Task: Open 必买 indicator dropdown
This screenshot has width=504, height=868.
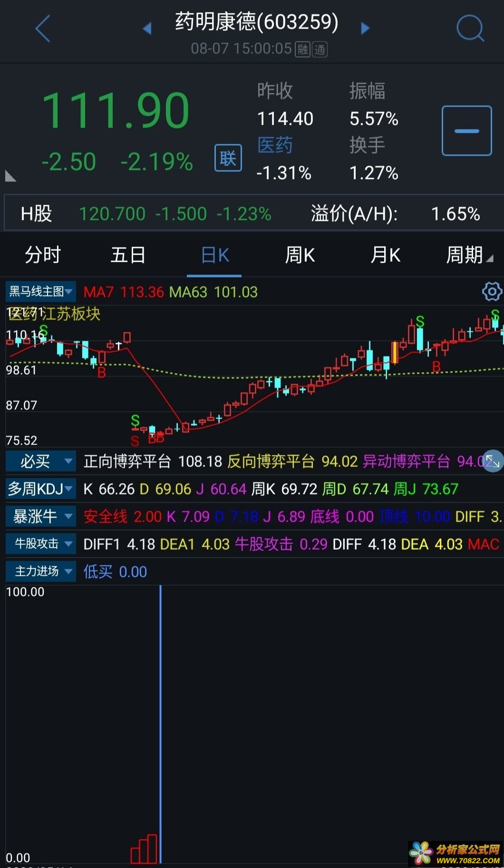Action: coord(41,461)
